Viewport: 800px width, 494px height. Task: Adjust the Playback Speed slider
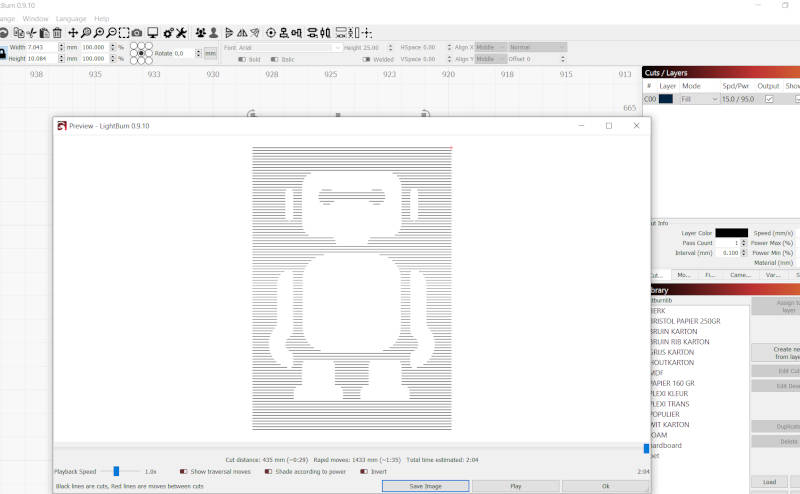click(x=116, y=472)
